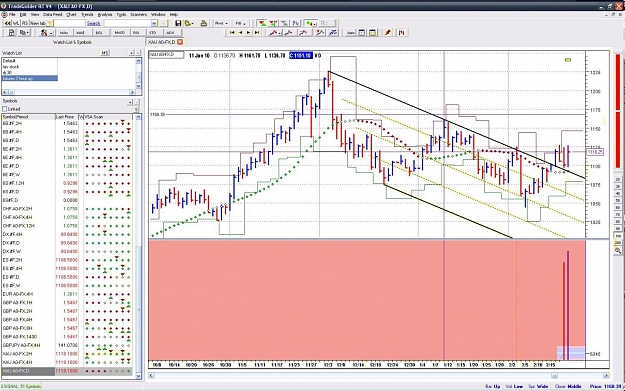Viewport: 625px width, 391px height.
Task: Click the BOL indicator button
Action: point(99,33)
